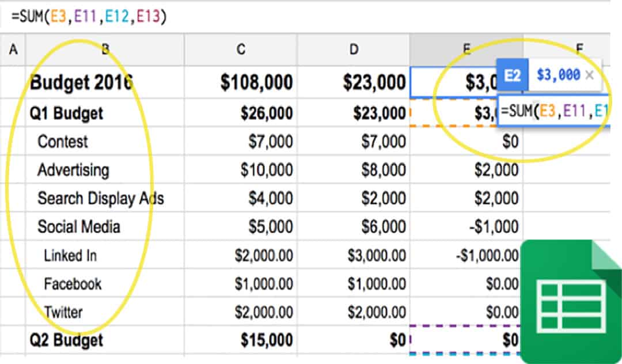Select the Facebook label cell
This screenshot has width=622, height=364.
pyautogui.click(x=73, y=284)
